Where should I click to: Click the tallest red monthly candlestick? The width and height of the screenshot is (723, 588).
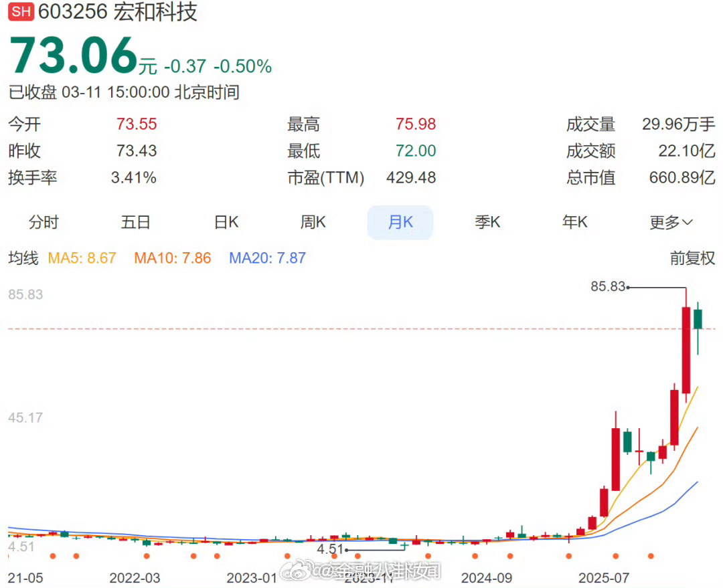[x=686, y=351]
